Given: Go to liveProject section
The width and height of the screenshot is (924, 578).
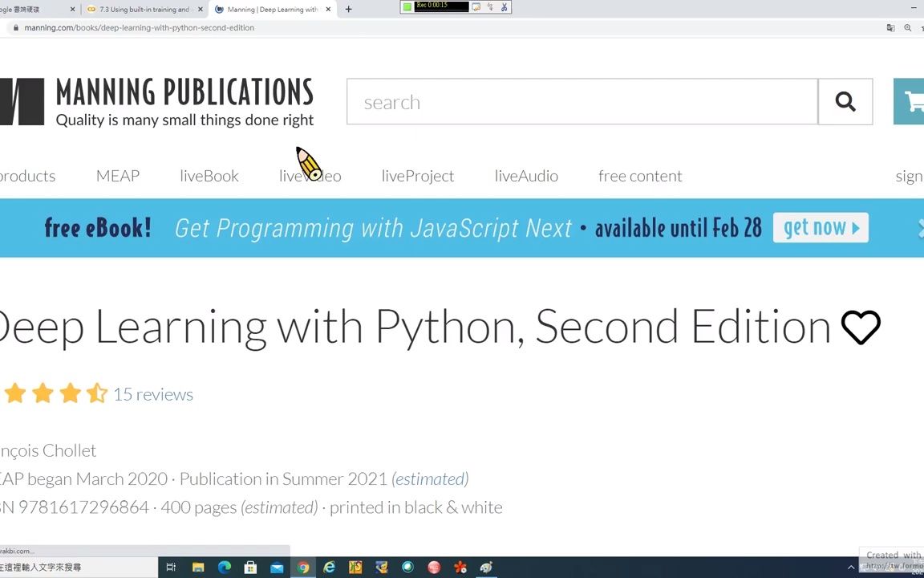Looking at the screenshot, I should tap(418, 176).
